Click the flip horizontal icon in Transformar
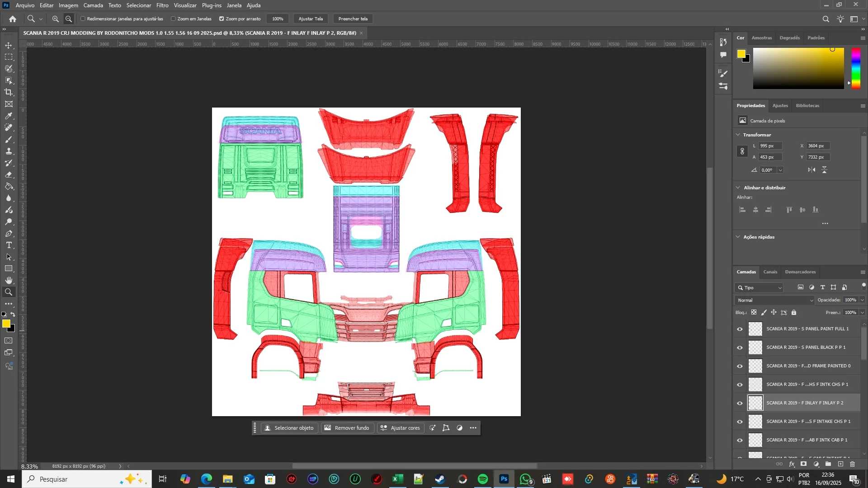Screen dimensions: 868x488 point(812,170)
